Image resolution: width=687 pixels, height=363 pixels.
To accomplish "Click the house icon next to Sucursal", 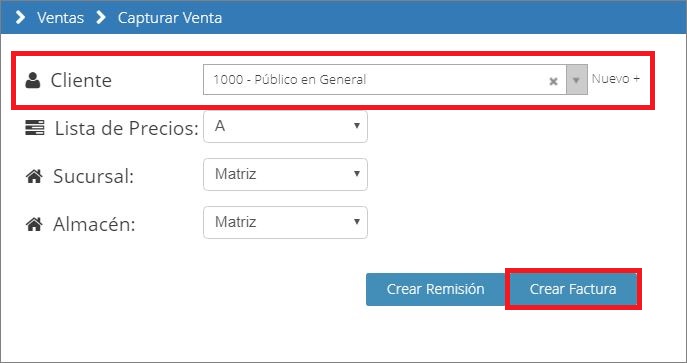I will 34,176.
